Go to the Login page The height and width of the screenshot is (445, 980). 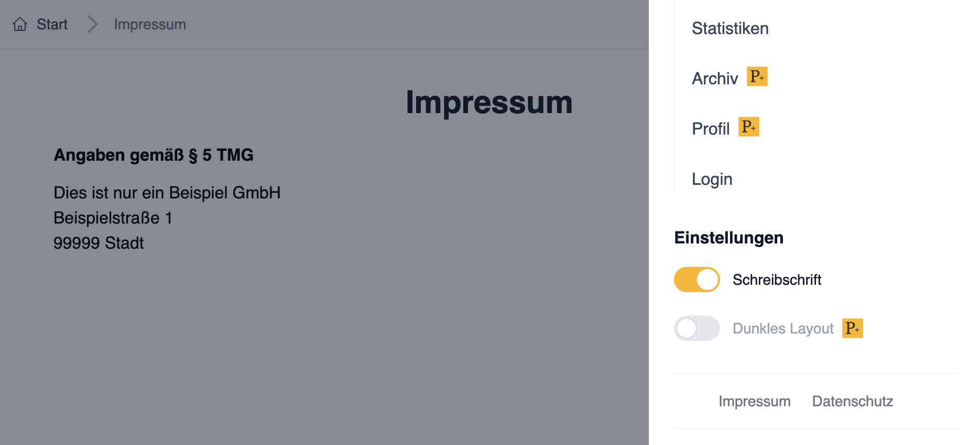(x=712, y=179)
